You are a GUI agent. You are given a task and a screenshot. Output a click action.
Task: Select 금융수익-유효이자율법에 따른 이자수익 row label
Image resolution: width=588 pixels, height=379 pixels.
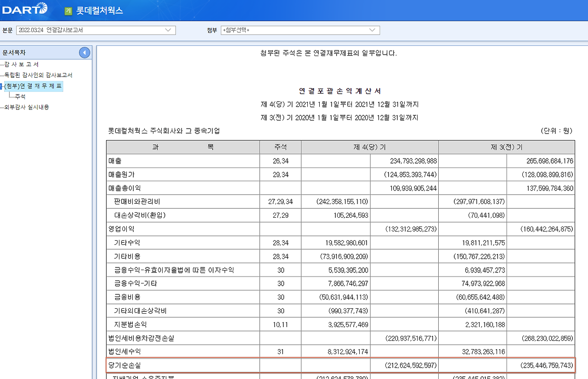(174, 270)
